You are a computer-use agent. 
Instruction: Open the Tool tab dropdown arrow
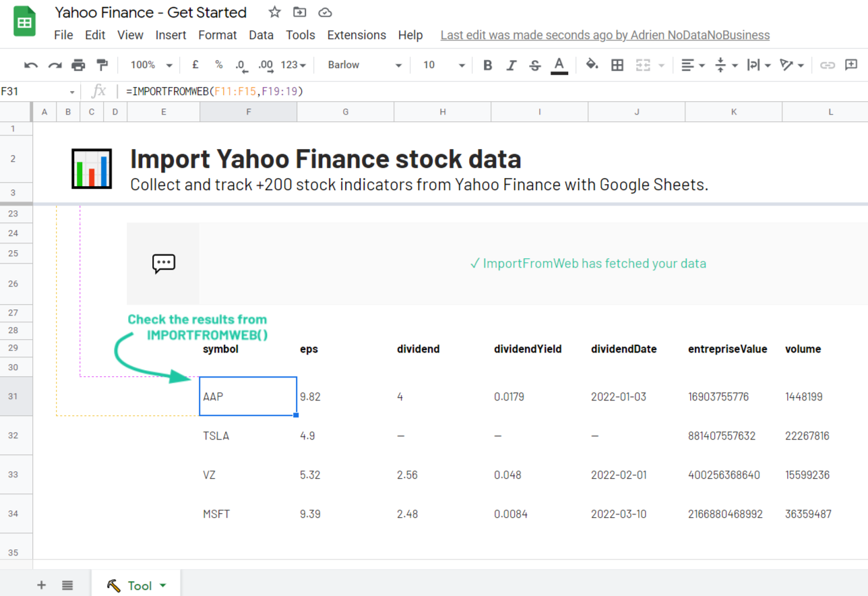pyautogui.click(x=163, y=586)
